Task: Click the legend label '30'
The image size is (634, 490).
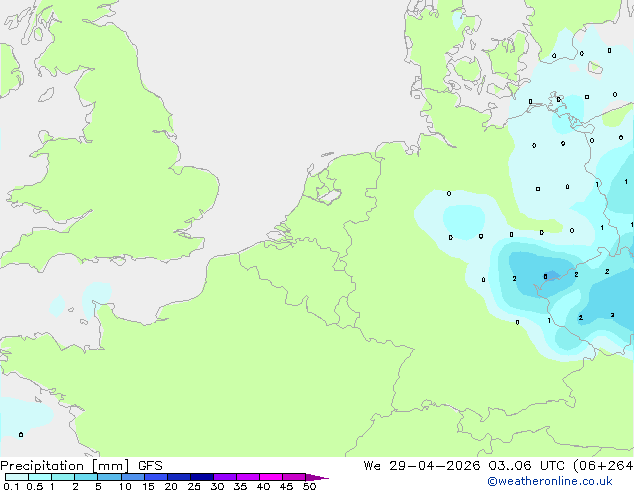Action: (217, 486)
